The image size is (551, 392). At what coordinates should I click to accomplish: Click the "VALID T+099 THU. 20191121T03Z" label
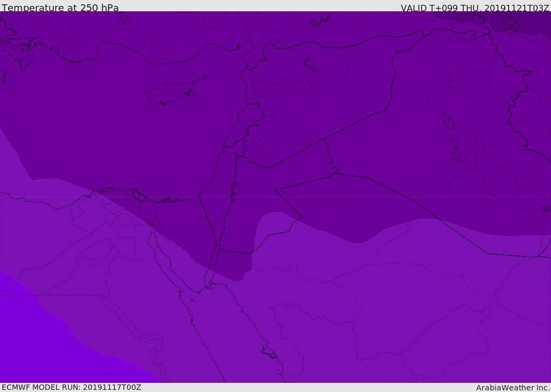(x=475, y=8)
